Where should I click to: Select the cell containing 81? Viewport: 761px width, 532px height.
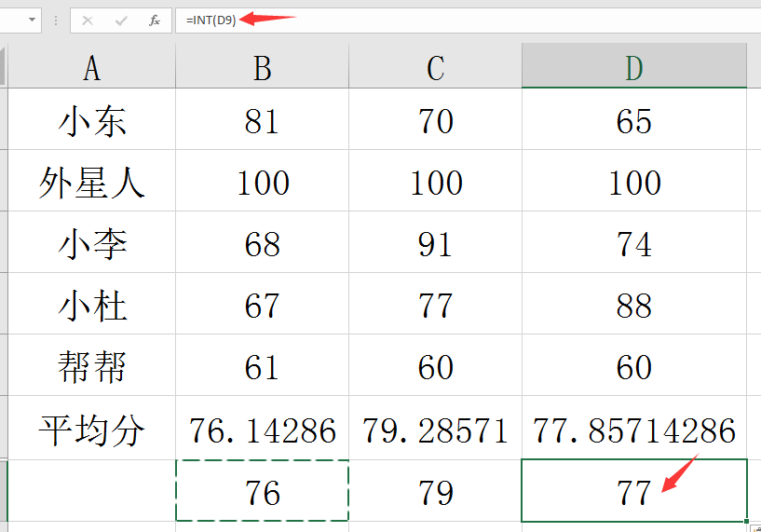262,119
